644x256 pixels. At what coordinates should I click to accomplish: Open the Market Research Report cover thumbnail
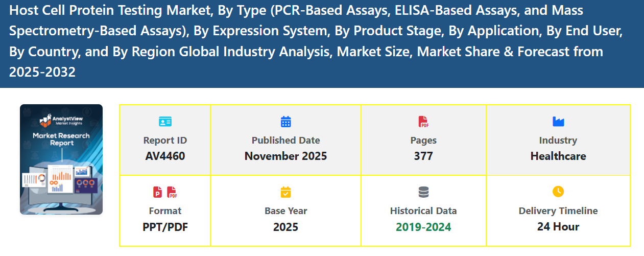coord(61,159)
